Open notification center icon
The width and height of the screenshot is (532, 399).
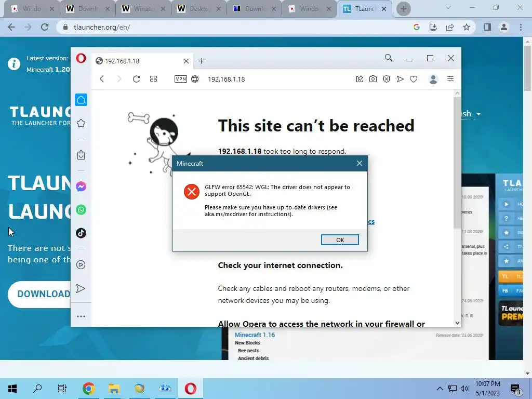tap(515, 389)
